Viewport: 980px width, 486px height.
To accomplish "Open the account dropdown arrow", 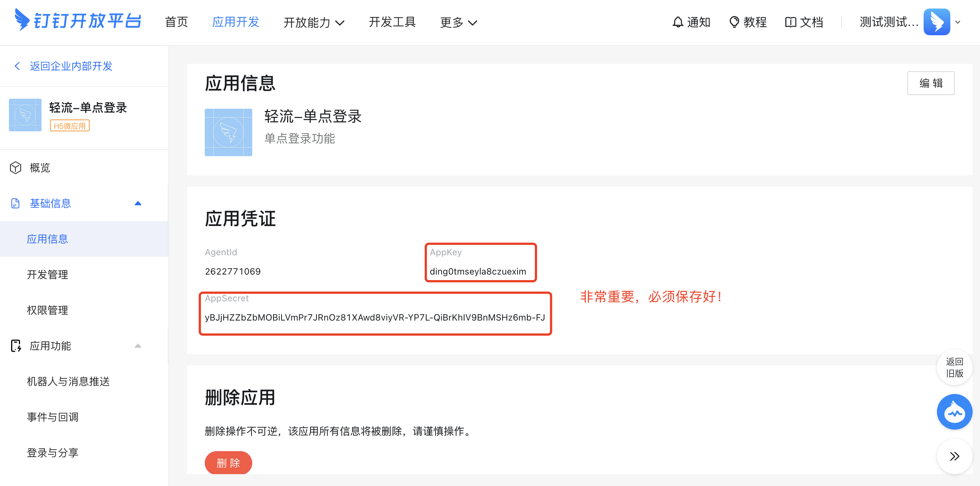I will pos(958,23).
